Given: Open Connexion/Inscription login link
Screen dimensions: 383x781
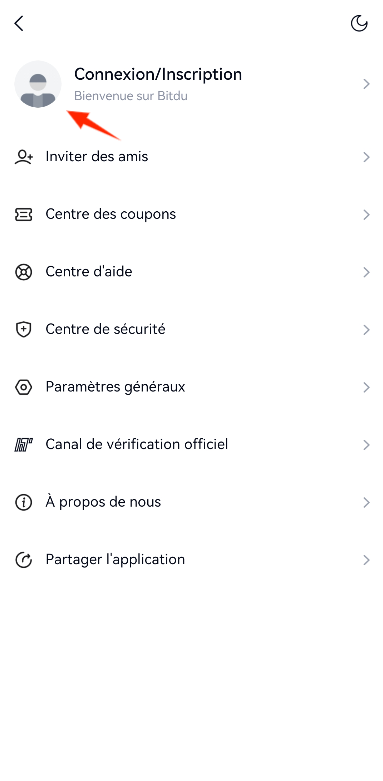Looking at the screenshot, I should [x=158, y=74].
